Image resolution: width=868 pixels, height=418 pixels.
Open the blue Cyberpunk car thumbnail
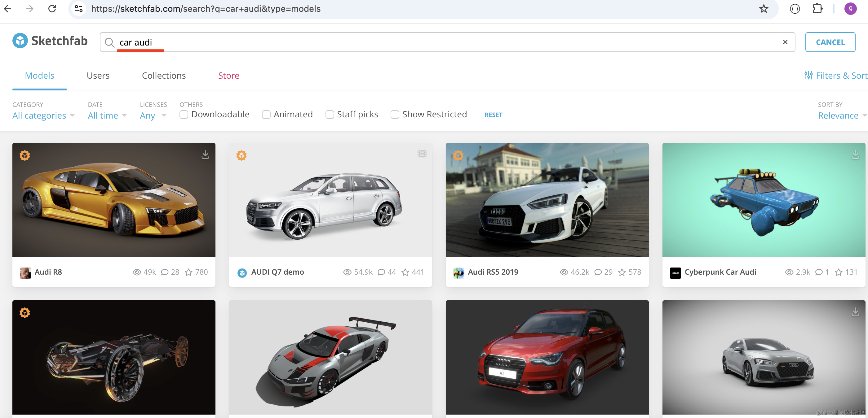click(764, 200)
